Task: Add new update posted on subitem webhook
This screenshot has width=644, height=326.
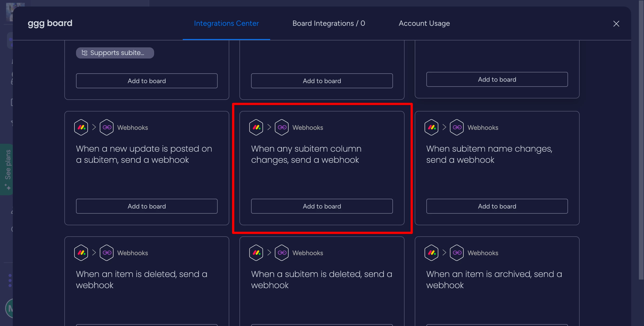Action: [x=147, y=206]
